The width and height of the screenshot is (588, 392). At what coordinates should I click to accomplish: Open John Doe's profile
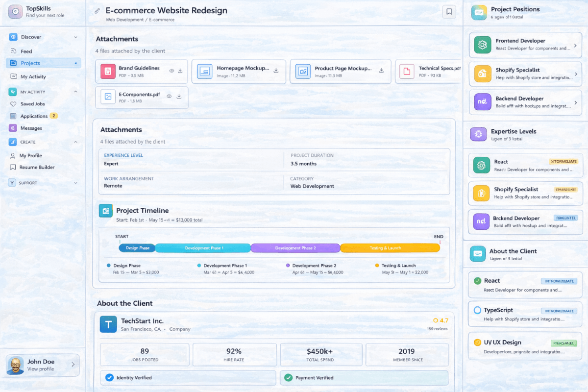[x=42, y=365]
